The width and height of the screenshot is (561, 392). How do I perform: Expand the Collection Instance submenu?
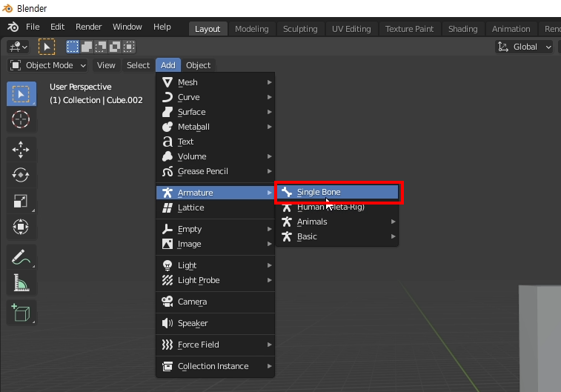(x=216, y=366)
